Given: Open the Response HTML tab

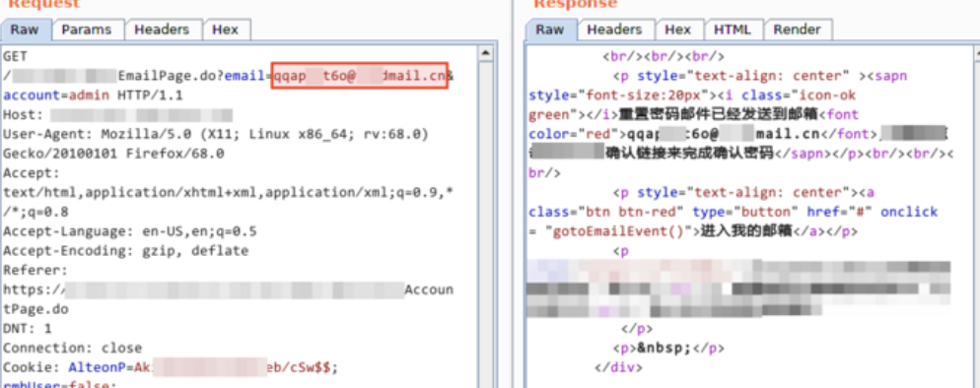Looking at the screenshot, I should (732, 30).
